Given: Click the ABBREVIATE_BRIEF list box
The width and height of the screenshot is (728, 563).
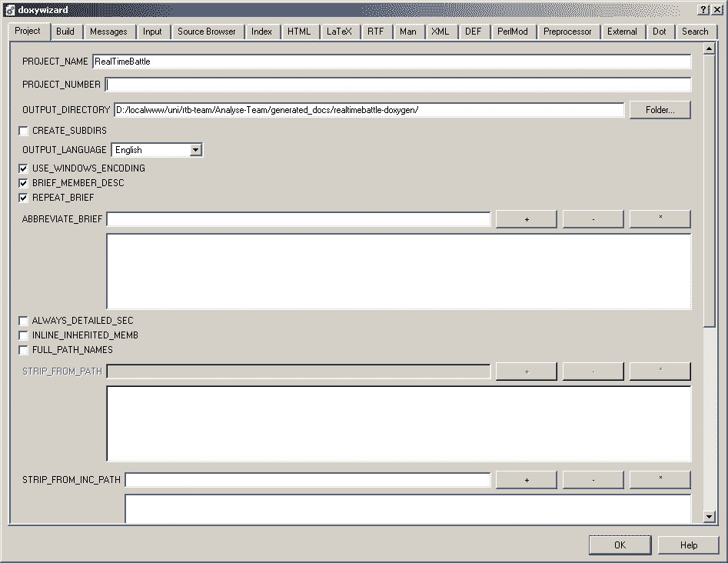Looking at the screenshot, I should point(399,272).
